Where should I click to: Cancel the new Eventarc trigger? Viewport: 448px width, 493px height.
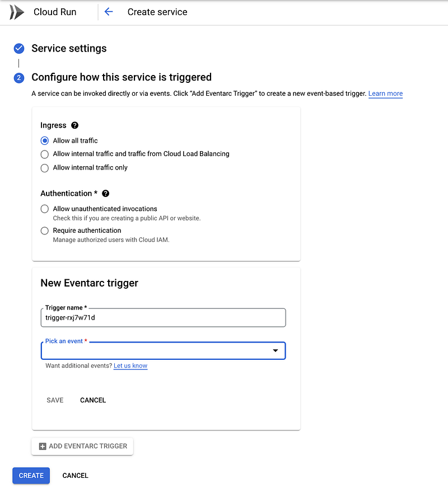[x=93, y=400]
